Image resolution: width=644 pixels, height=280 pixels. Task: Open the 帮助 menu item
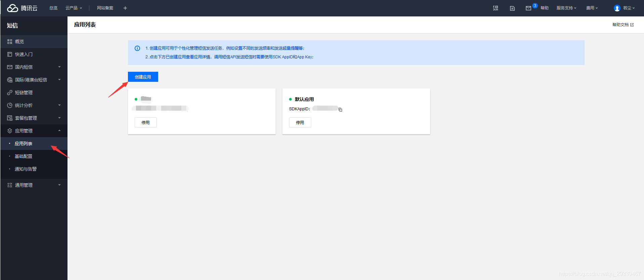click(x=545, y=8)
